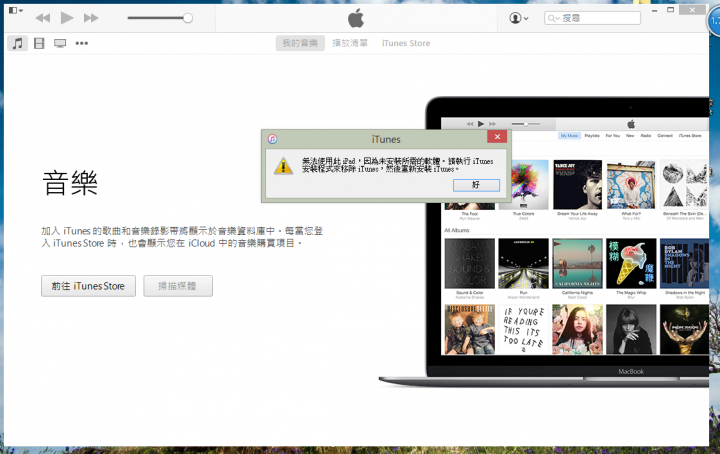The width and height of the screenshot is (720, 454).
Task: Open the more media types ellipsis
Action: [82, 43]
